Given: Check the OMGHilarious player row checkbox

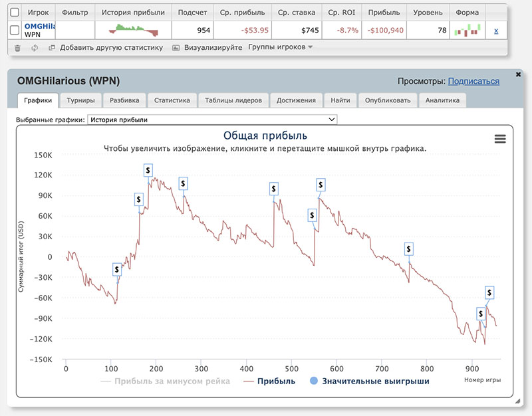Looking at the screenshot, I should (15, 31).
